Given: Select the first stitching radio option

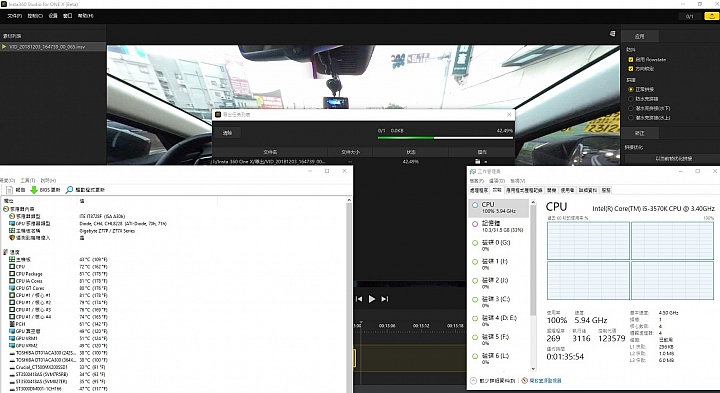Looking at the screenshot, I should [631, 89].
